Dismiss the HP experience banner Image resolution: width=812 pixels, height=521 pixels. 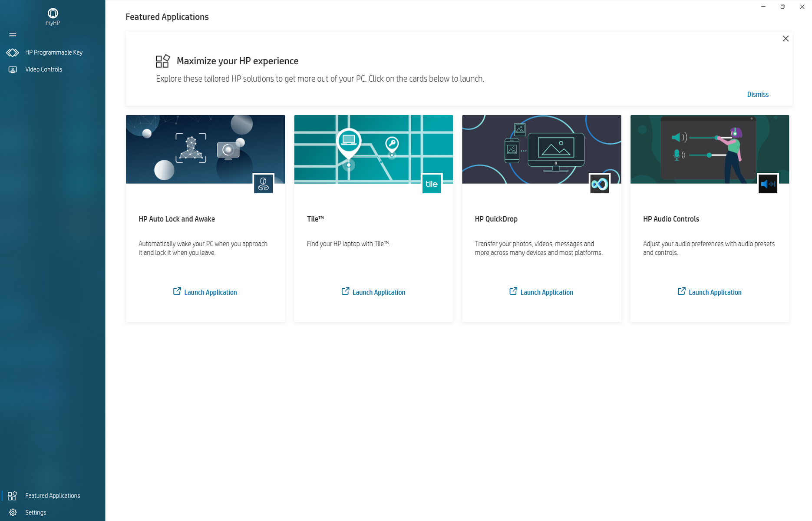click(758, 94)
